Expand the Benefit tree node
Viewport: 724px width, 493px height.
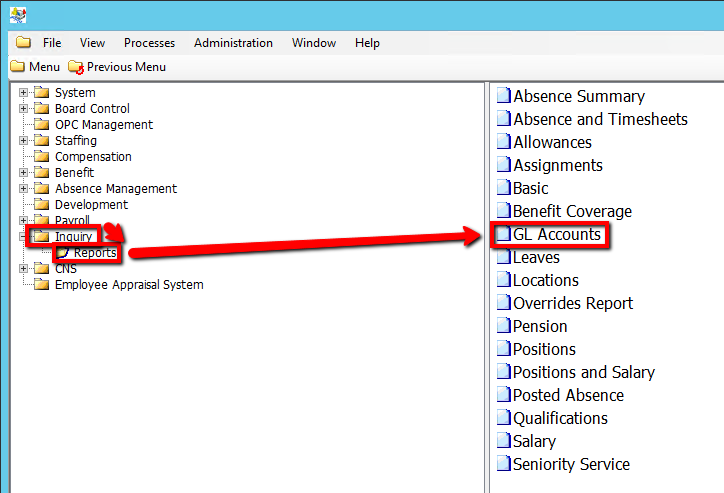(24, 173)
